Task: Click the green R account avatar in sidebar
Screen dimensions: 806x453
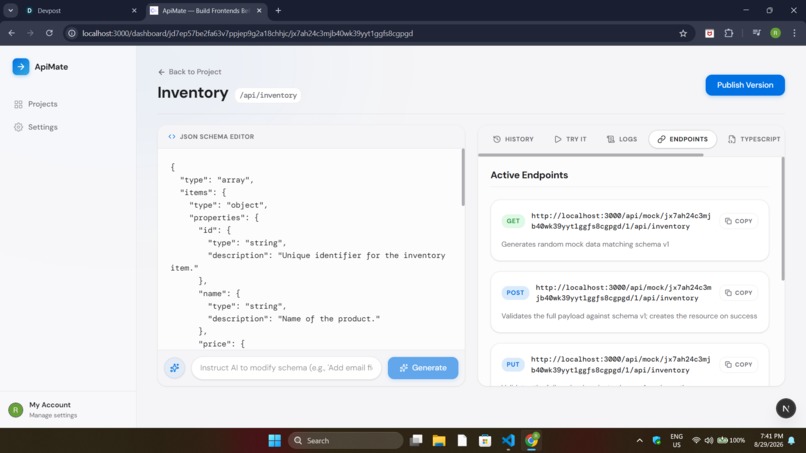Action: coord(16,410)
